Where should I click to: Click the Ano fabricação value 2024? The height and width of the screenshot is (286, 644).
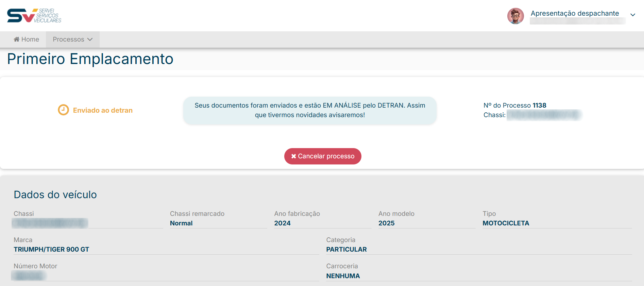(x=282, y=223)
